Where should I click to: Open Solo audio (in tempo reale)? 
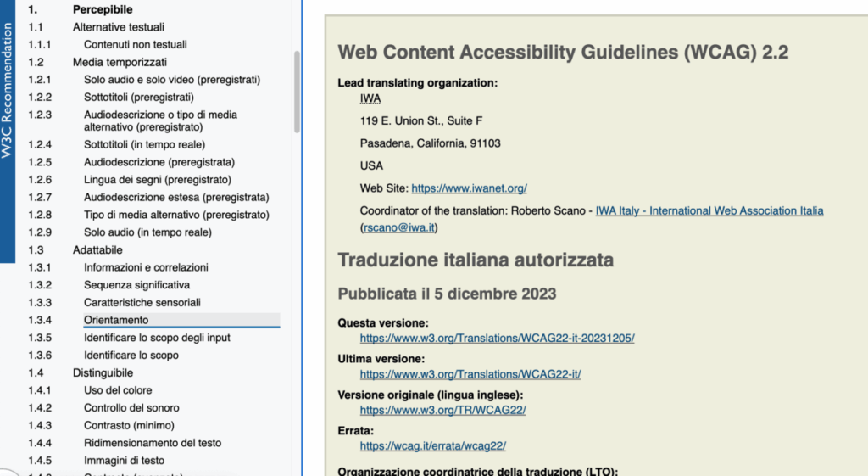click(147, 232)
